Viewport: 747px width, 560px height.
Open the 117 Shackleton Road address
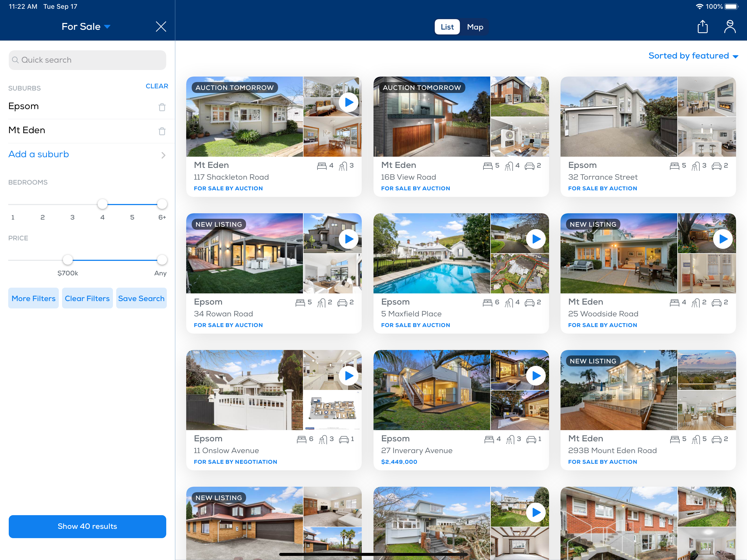point(231,177)
